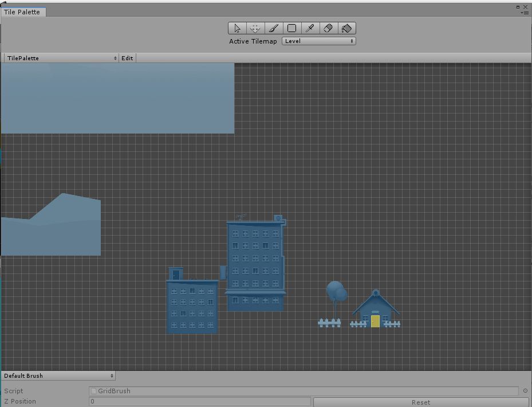Switch to the Eraser tool
Viewport: 532px width, 407px height.
tap(328, 28)
